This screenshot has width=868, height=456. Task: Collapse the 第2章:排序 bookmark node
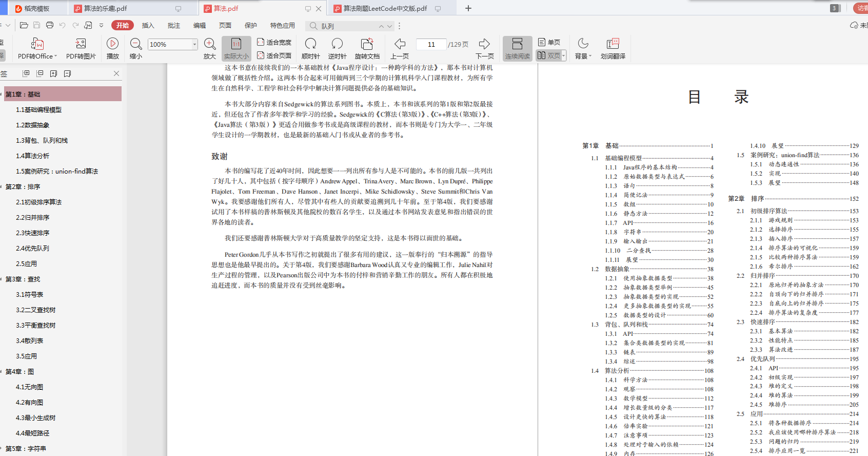pyautogui.click(x=2, y=186)
